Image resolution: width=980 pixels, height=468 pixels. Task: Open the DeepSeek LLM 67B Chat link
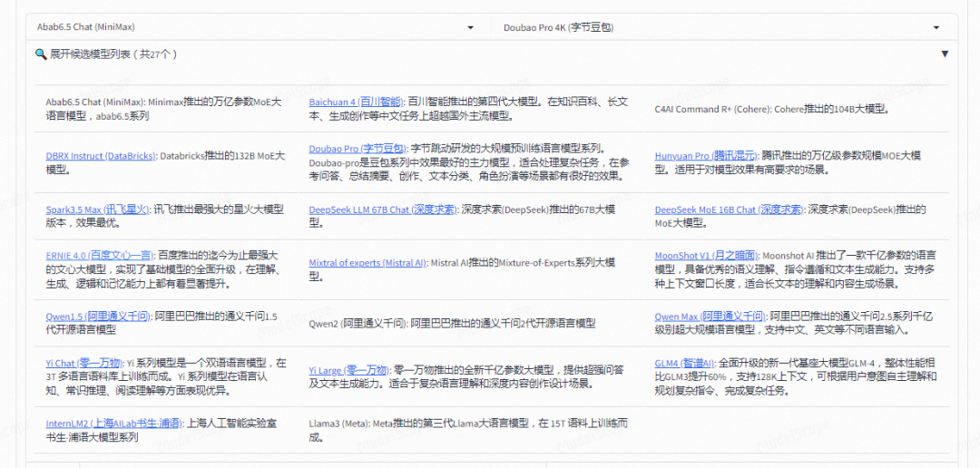pyautogui.click(x=383, y=210)
